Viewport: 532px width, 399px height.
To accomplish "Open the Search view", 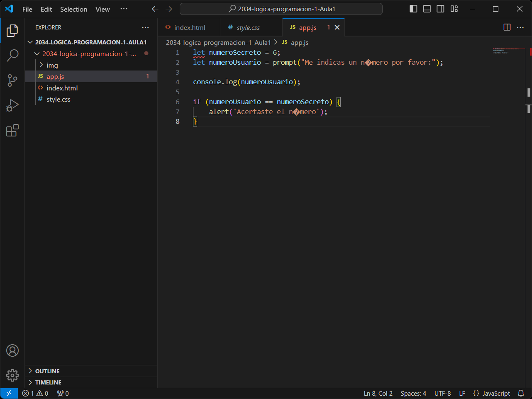I will point(12,55).
